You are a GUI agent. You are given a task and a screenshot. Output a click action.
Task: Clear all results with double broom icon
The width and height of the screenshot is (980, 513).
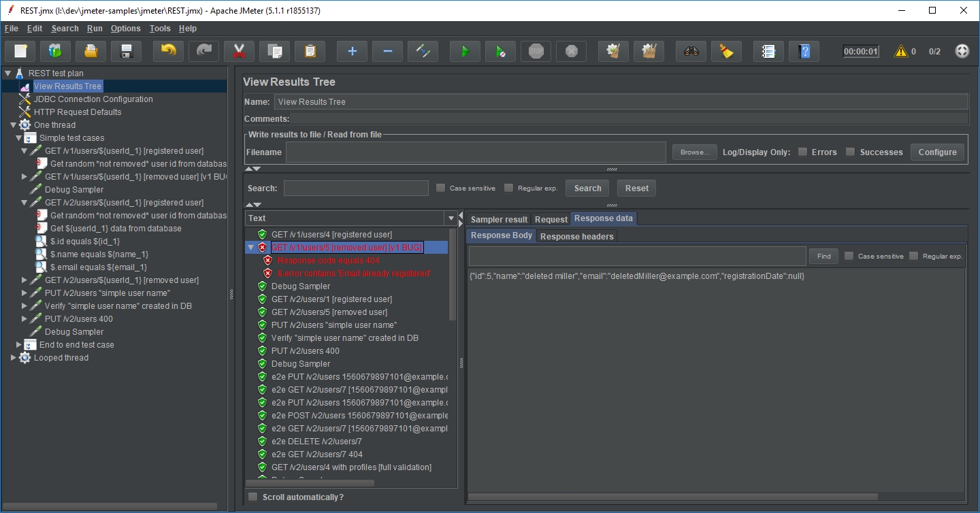coord(649,51)
